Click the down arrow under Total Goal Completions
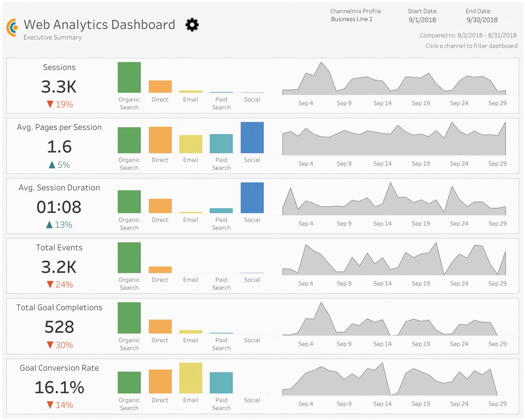This screenshot has height=420, width=525. click(x=50, y=345)
